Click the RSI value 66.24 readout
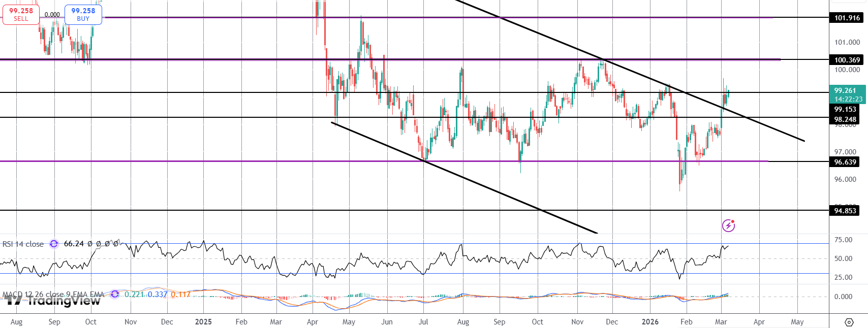The height and width of the screenshot is (328, 868). (x=74, y=244)
